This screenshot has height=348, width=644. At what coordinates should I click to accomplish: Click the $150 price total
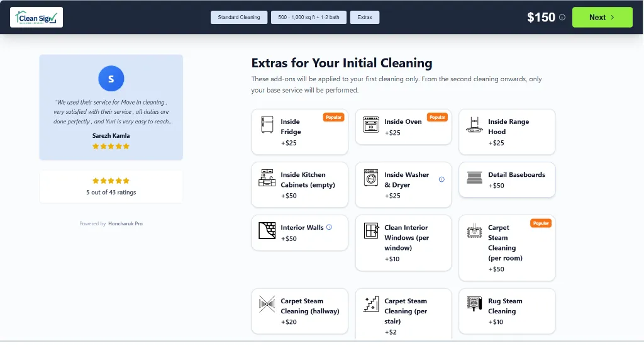[x=541, y=17]
